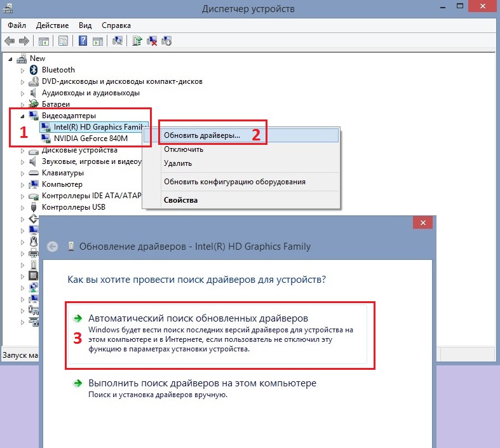Click the Клавиатуры keyboard icon
The image size is (500, 448).
pos(34,173)
